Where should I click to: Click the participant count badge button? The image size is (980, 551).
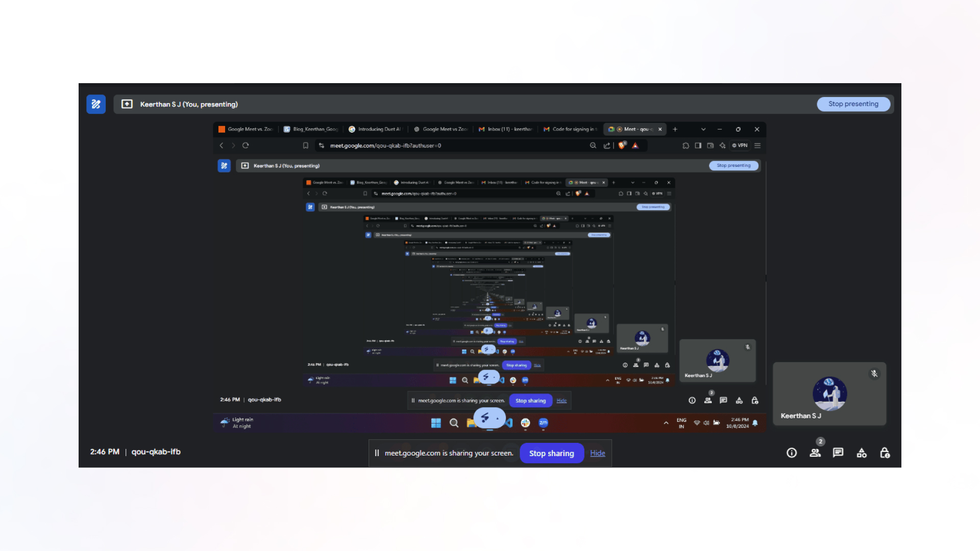coord(815,452)
